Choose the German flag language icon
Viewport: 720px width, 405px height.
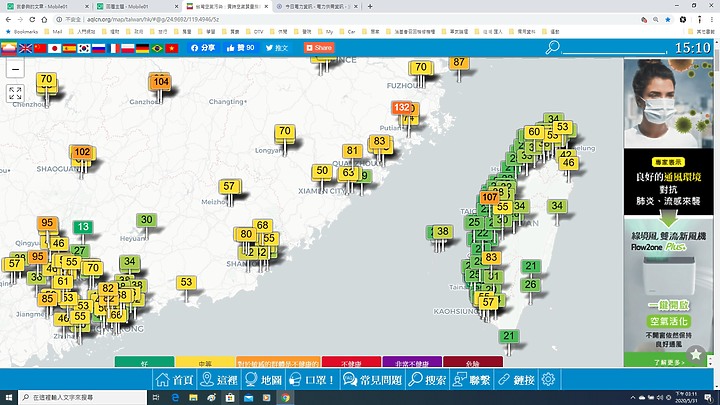[x=143, y=47]
